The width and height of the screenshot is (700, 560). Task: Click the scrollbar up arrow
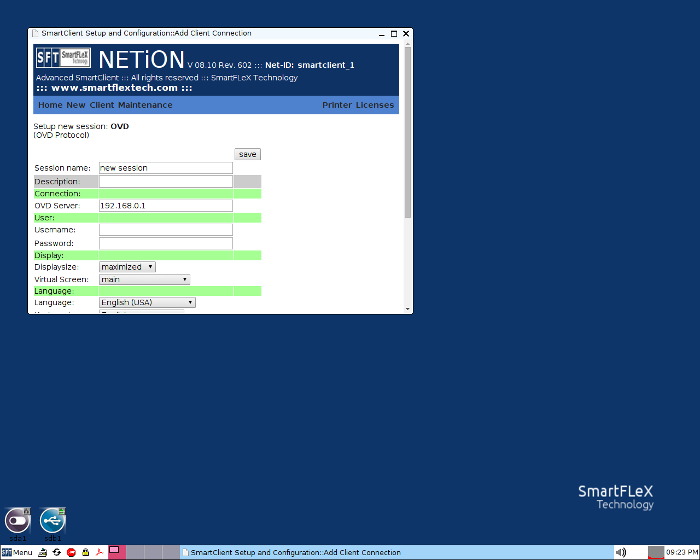click(x=408, y=43)
